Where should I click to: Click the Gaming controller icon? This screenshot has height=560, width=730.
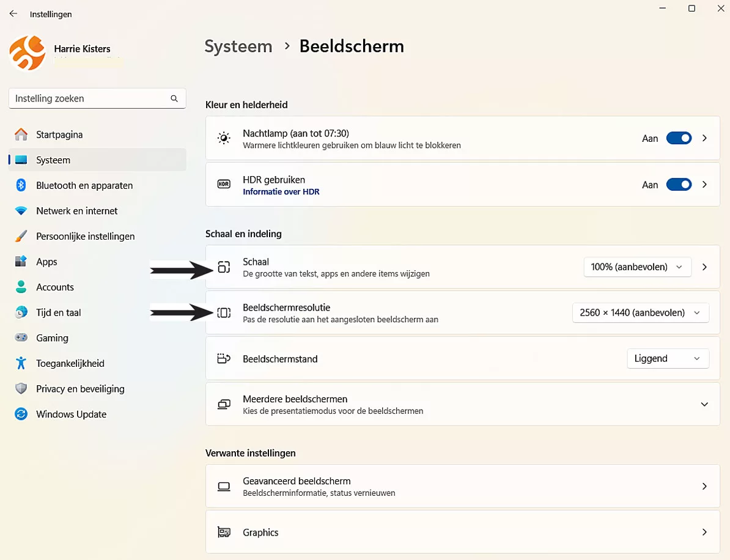21,337
